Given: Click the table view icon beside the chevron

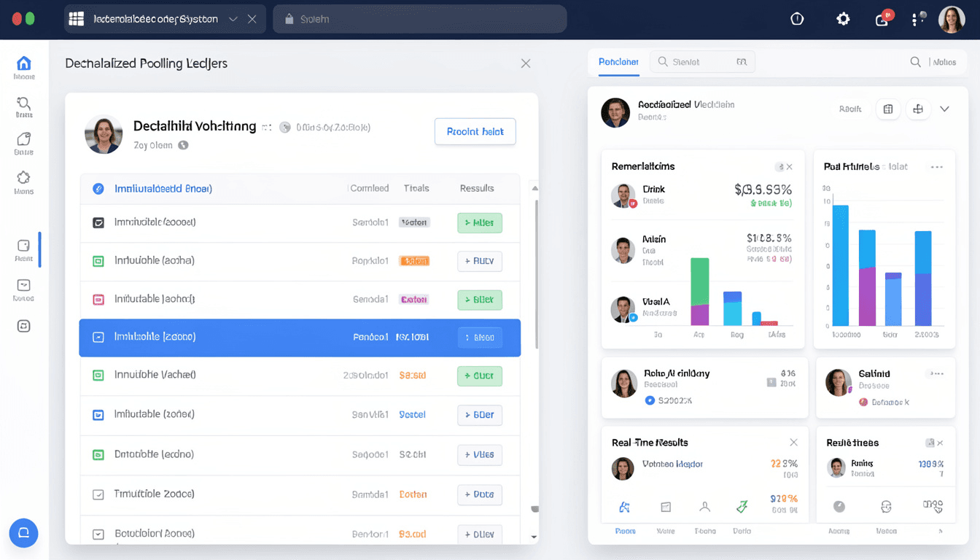Looking at the screenshot, I should point(888,109).
